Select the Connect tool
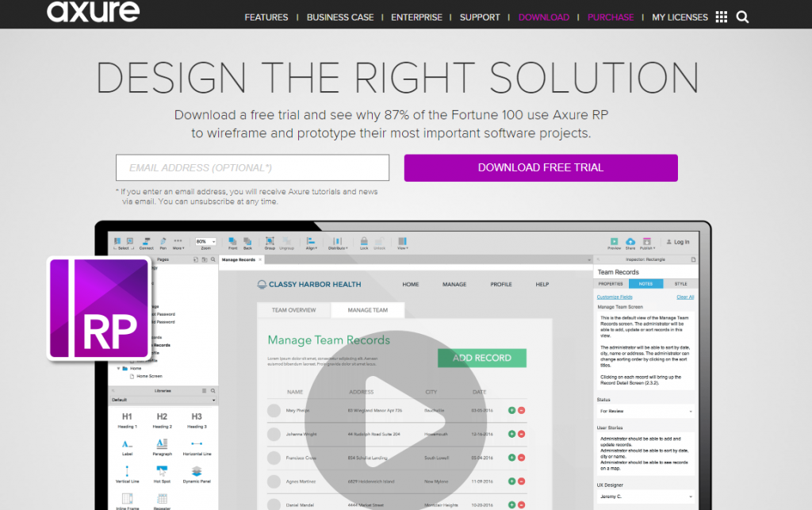 [x=145, y=241]
